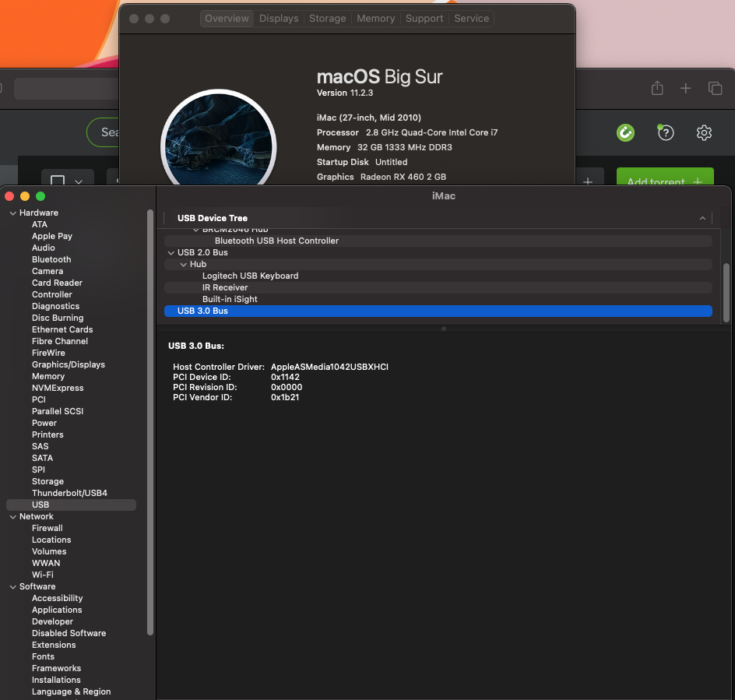The image size is (735, 700).
Task: Select Graphics/Displays in the sidebar
Action: pyautogui.click(x=69, y=364)
